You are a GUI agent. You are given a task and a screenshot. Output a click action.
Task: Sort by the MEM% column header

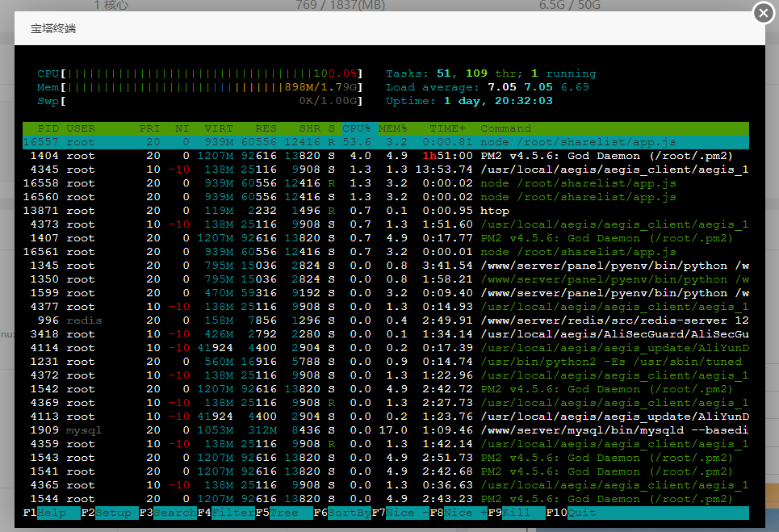click(393, 128)
